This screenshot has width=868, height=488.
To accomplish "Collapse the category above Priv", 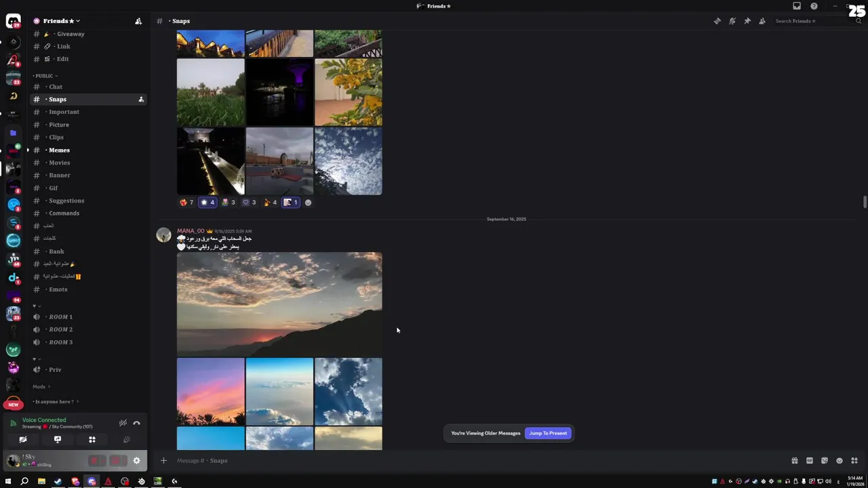I will click(36, 359).
